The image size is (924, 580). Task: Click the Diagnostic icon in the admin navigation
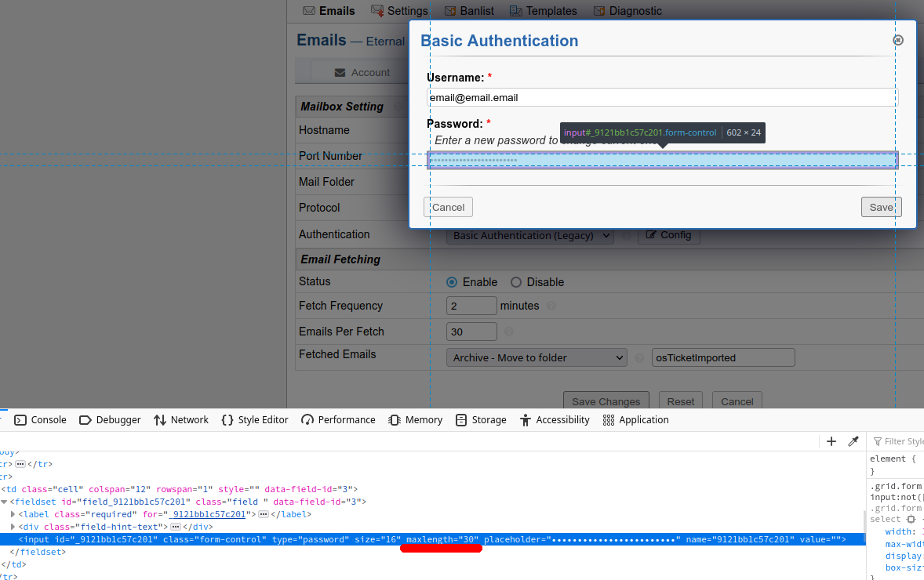(x=600, y=10)
